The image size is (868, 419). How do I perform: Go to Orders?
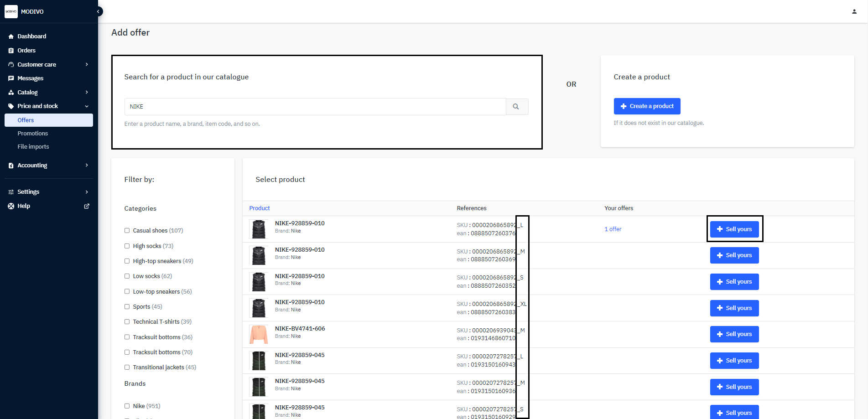point(26,50)
